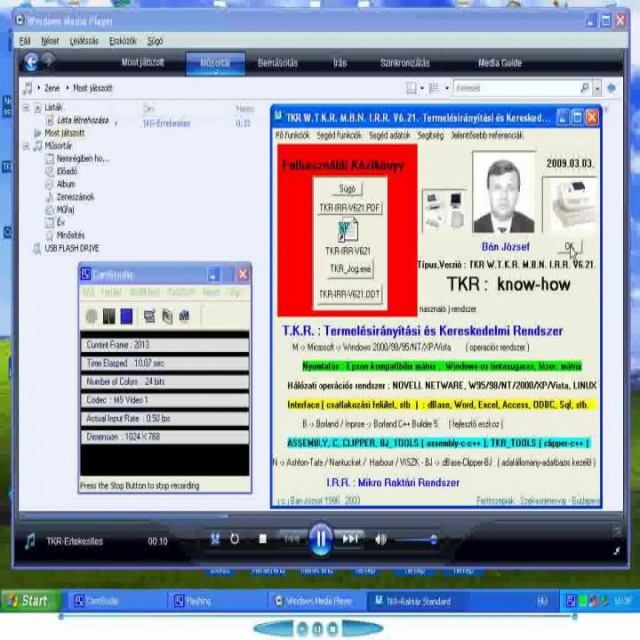This screenshot has width=640, height=640.
Task: Click the TKR-IRR-V621 document icon
Action: click(348, 230)
